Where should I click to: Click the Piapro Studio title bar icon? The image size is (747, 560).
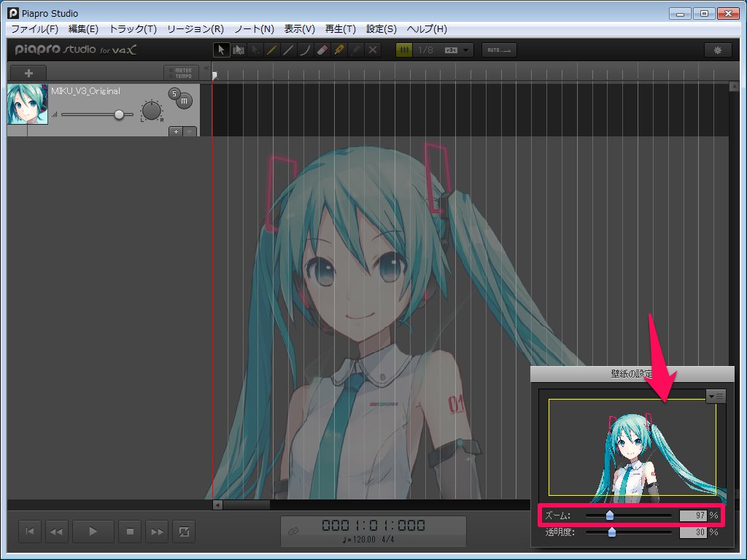(13, 13)
